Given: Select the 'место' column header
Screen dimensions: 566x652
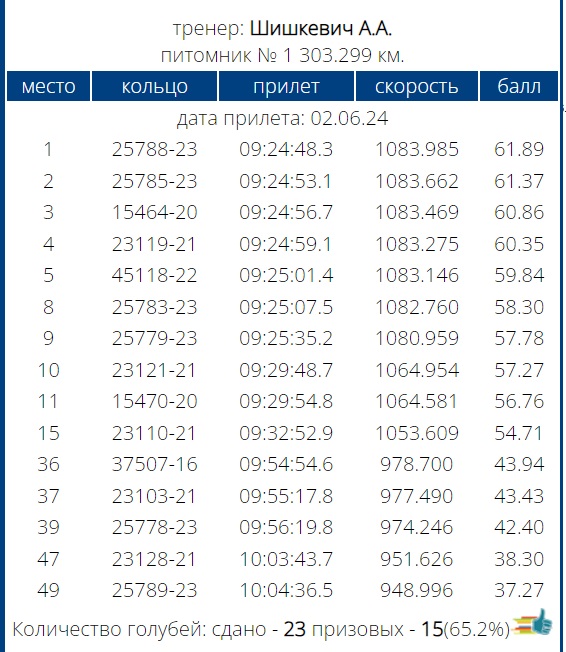Looking at the screenshot, I should (x=49, y=86).
